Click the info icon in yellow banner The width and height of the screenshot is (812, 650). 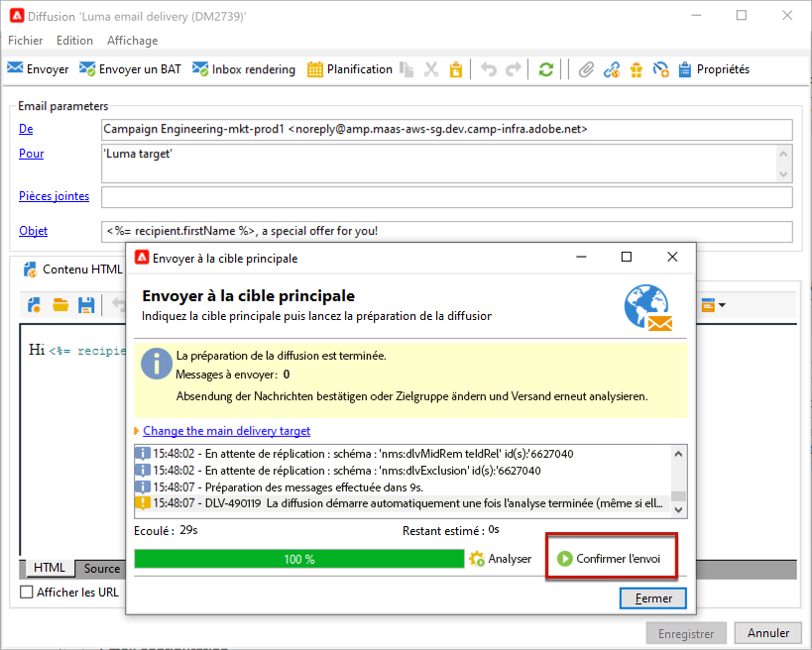(157, 364)
